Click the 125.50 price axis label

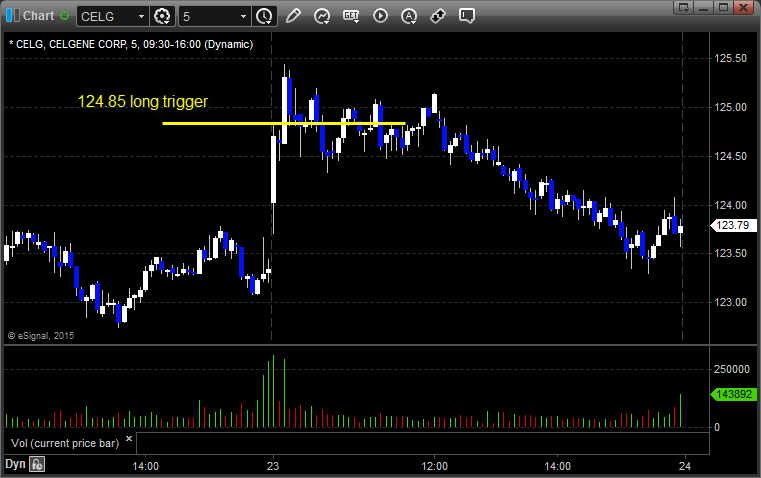click(x=730, y=58)
